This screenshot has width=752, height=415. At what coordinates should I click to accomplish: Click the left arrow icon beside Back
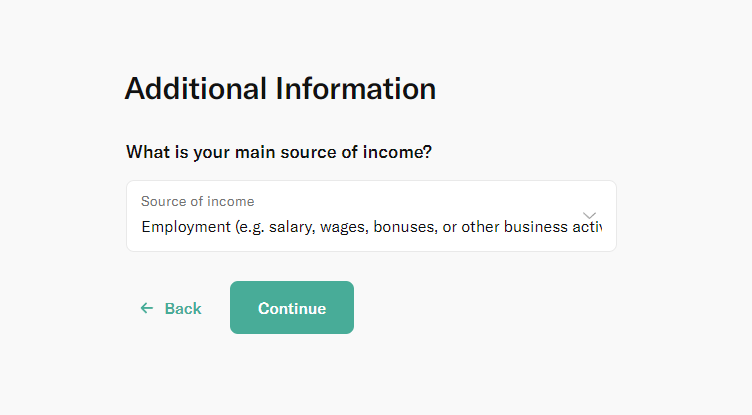[x=147, y=308]
